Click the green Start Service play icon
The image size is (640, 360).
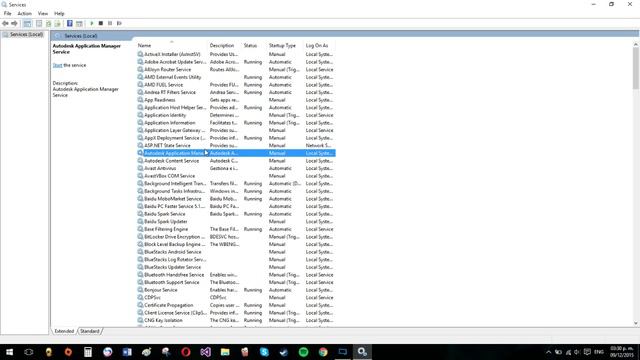[x=92, y=23]
